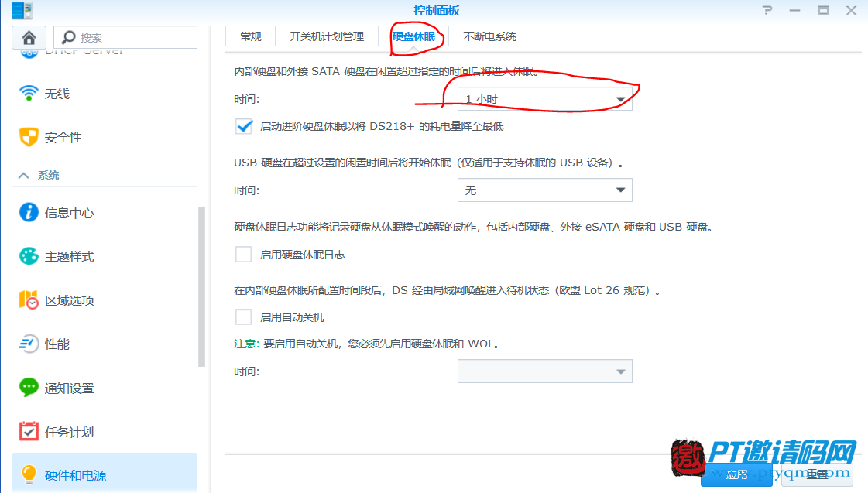Open the 无线 wireless icon
Viewport: 868px width, 493px height.
click(x=28, y=94)
